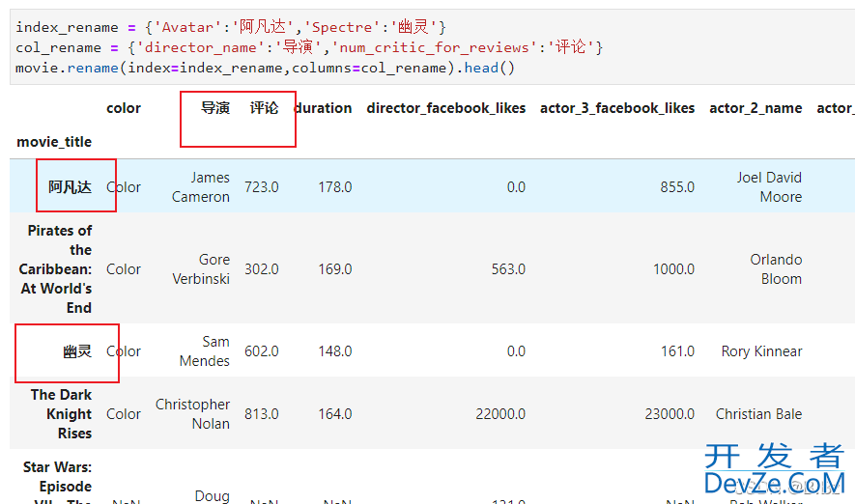
Task: Click the 302.0 value cell
Action: tap(261, 269)
